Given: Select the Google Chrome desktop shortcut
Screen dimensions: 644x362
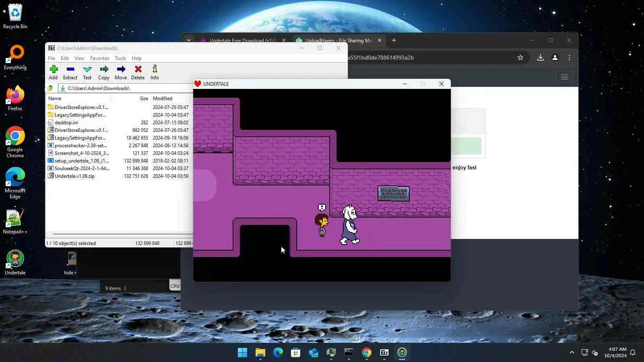Looking at the screenshot, I should tap(15, 142).
